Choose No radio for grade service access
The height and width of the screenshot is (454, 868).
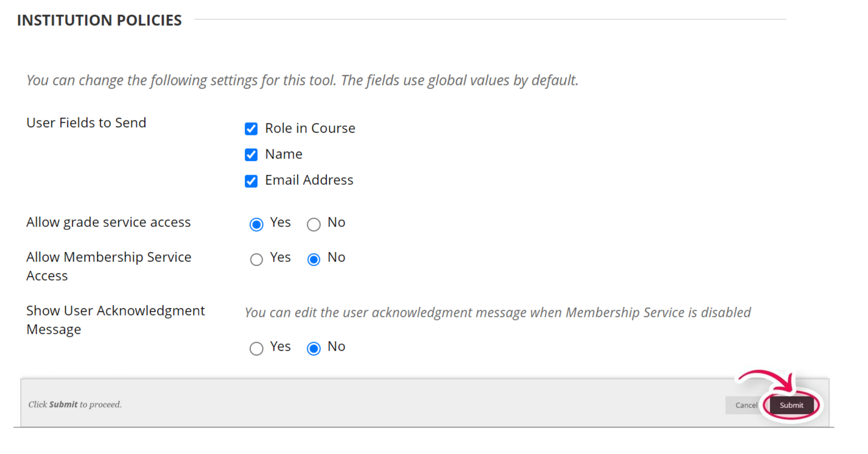pos(313,224)
